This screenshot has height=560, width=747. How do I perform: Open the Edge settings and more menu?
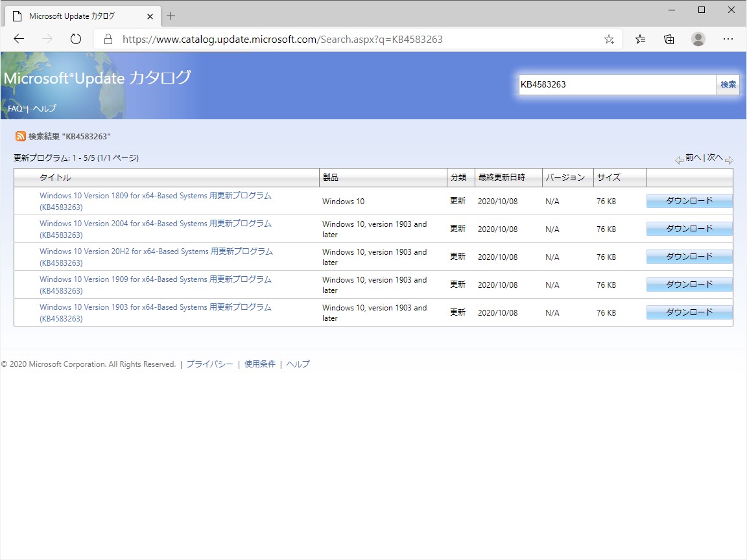(728, 39)
